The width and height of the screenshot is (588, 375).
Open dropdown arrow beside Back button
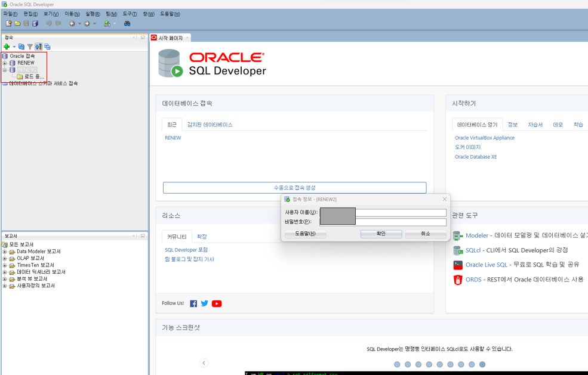(79, 24)
